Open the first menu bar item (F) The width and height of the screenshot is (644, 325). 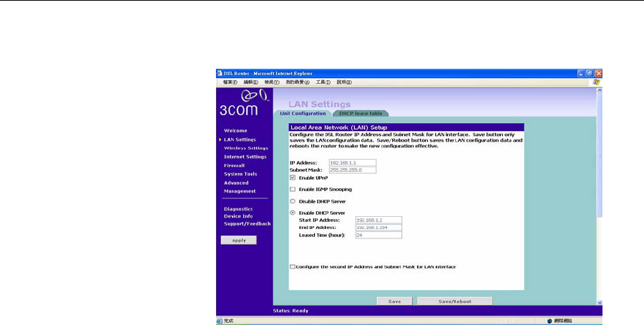pos(230,82)
